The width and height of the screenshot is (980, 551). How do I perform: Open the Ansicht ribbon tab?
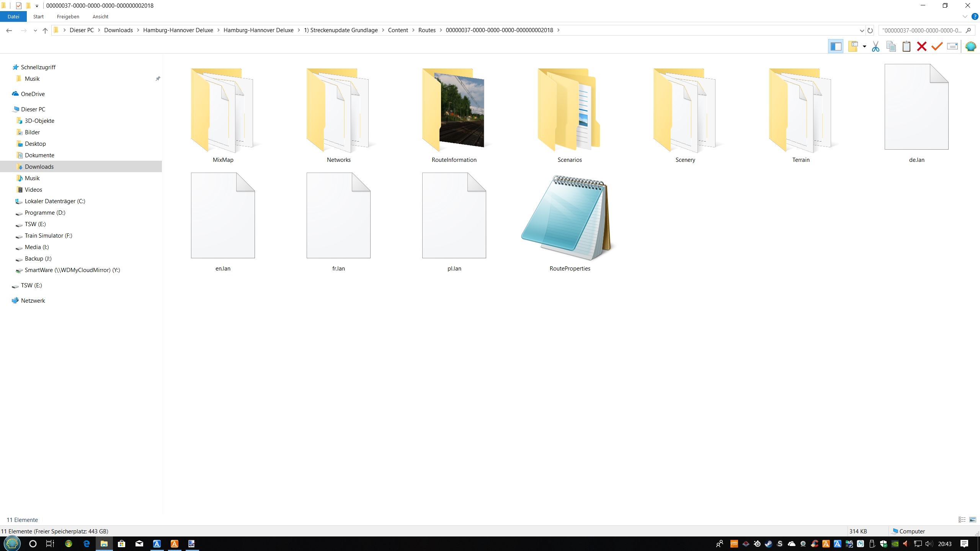click(100, 17)
